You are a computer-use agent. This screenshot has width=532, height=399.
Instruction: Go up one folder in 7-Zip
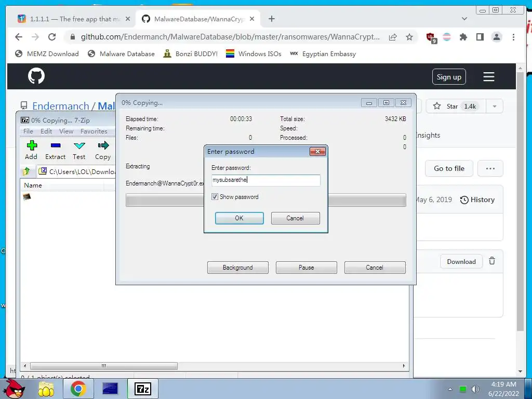(x=27, y=171)
